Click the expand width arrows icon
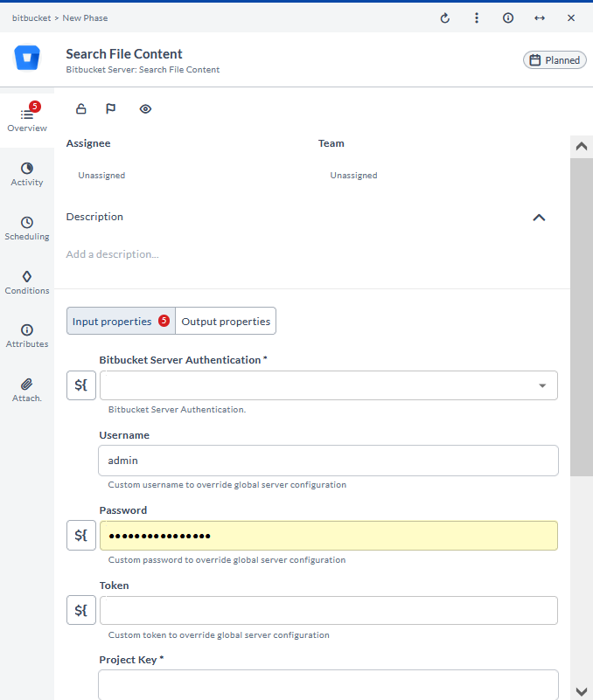The width and height of the screenshot is (593, 700). click(x=540, y=17)
